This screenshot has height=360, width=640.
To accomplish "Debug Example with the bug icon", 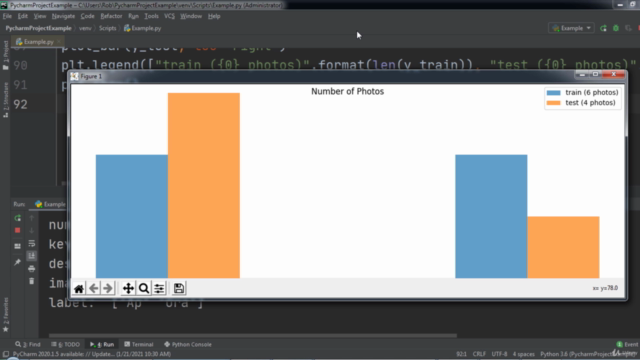I will pyautogui.click(x=616, y=28).
